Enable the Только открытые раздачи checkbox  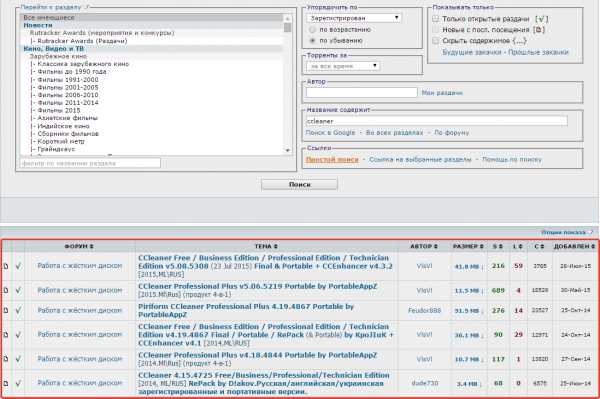435,18
